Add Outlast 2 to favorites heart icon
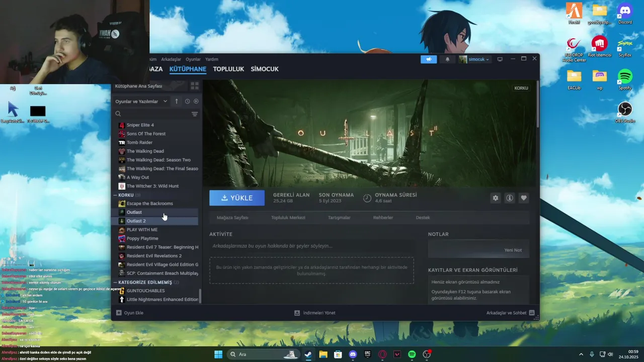Viewport: 644px width, 362px height. (x=524, y=198)
